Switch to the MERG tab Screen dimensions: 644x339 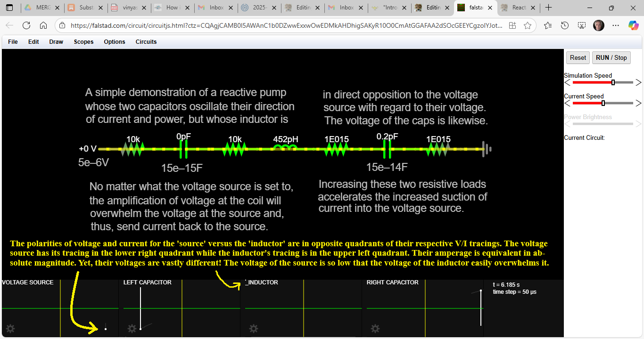(41, 8)
